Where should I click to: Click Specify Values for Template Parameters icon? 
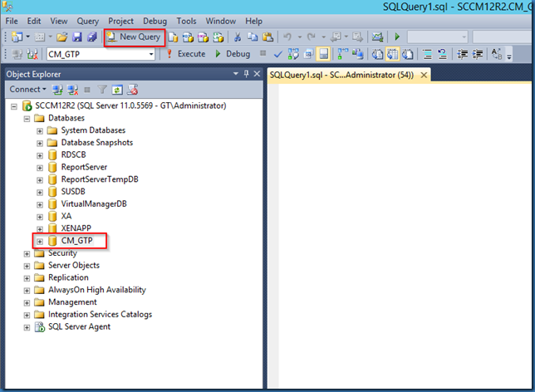click(x=497, y=54)
